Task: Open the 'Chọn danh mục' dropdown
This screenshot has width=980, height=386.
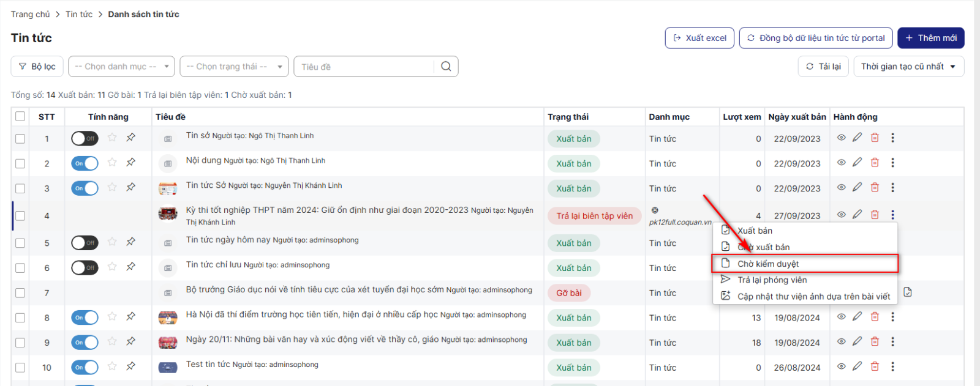Action: coord(121,67)
